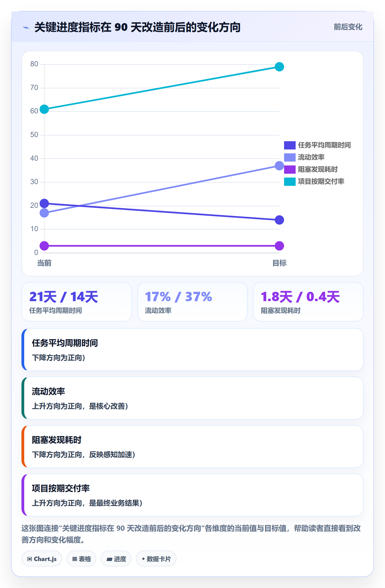385x588 pixels.
Task: Click the chart title heading text
Action: coord(137,27)
